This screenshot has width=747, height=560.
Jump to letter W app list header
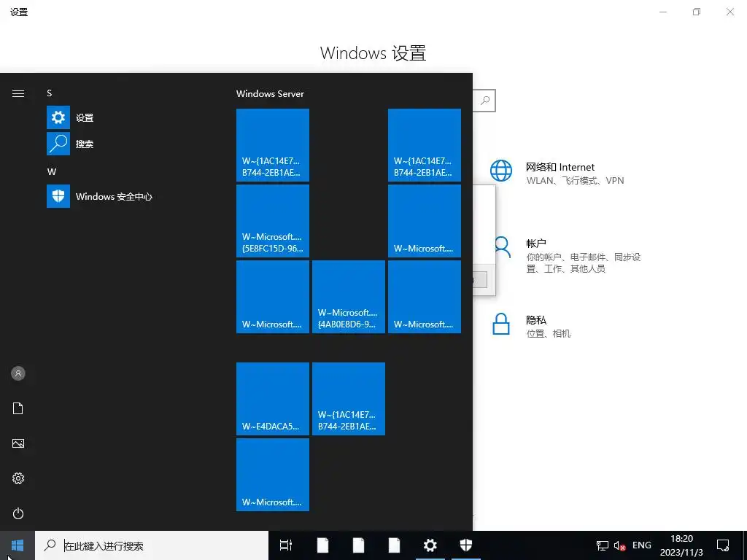(x=52, y=172)
